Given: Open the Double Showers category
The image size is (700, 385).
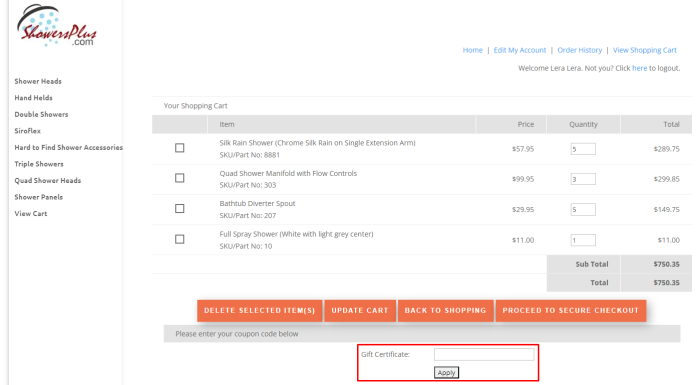Looking at the screenshot, I should pos(41,114).
